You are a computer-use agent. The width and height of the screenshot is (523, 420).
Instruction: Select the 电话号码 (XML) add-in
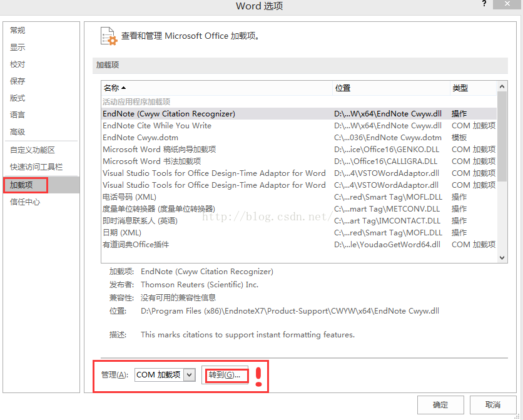(x=299, y=197)
